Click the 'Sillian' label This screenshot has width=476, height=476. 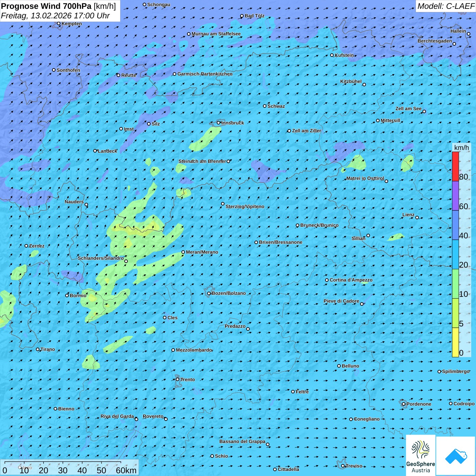[358, 238]
